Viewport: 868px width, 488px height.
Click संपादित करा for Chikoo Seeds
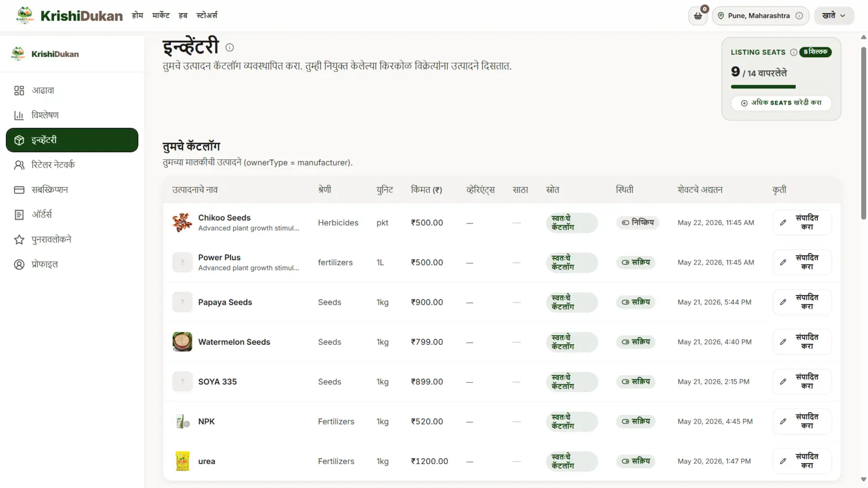pyautogui.click(x=802, y=223)
